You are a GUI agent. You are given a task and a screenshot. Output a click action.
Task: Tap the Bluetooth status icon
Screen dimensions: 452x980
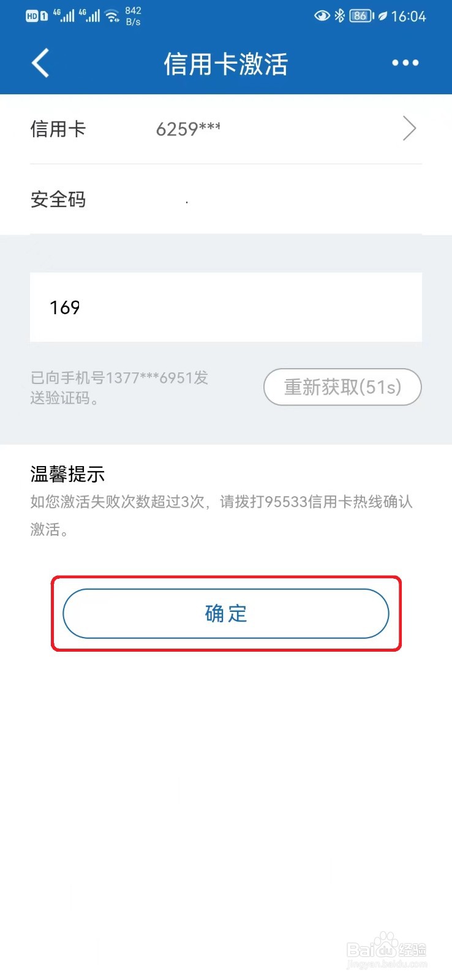point(339,16)
